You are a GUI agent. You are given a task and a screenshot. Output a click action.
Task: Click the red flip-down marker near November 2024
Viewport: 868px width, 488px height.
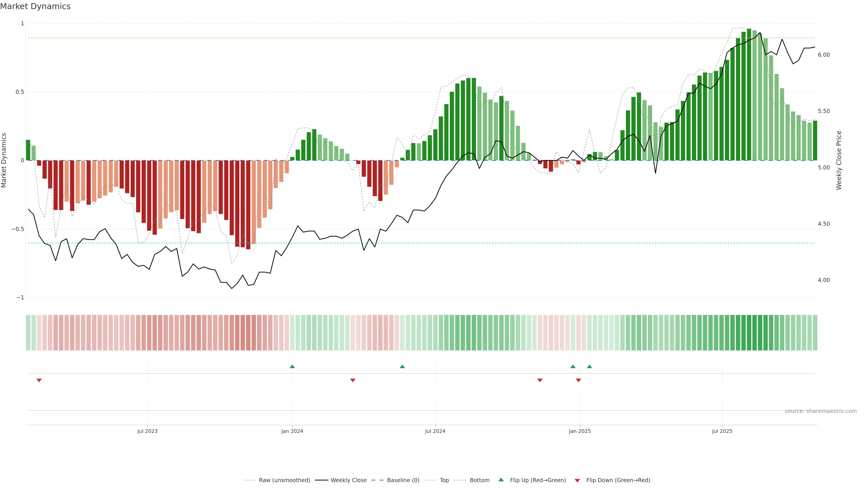click(x=540, y=380)
